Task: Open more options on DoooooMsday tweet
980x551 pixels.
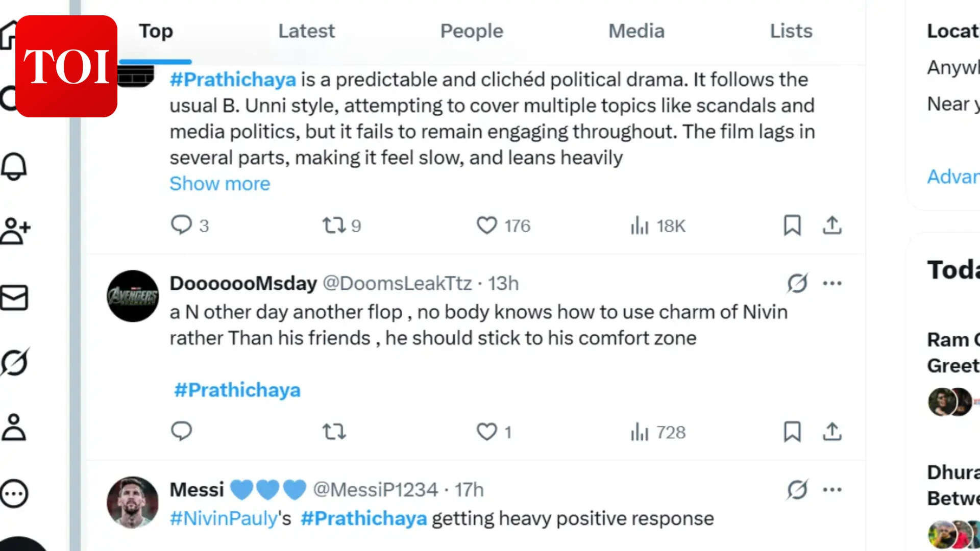Action: pyautogui.click(x=832, y=283)
